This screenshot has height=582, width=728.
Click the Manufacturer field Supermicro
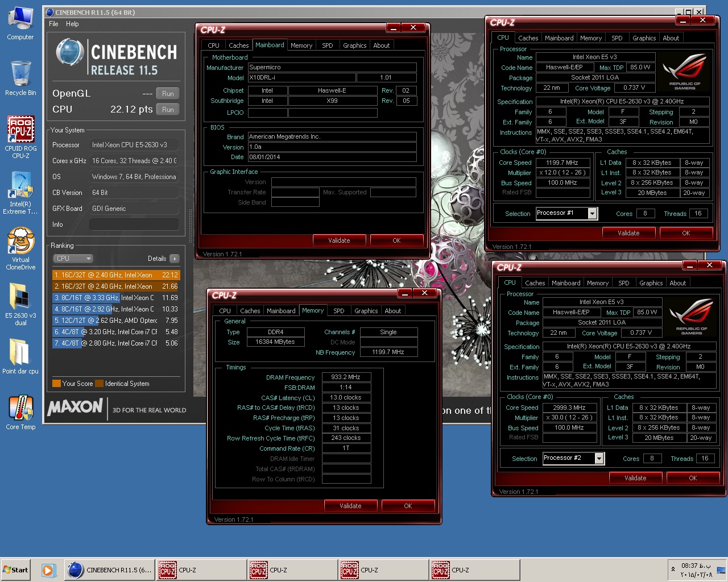[332, 68]
